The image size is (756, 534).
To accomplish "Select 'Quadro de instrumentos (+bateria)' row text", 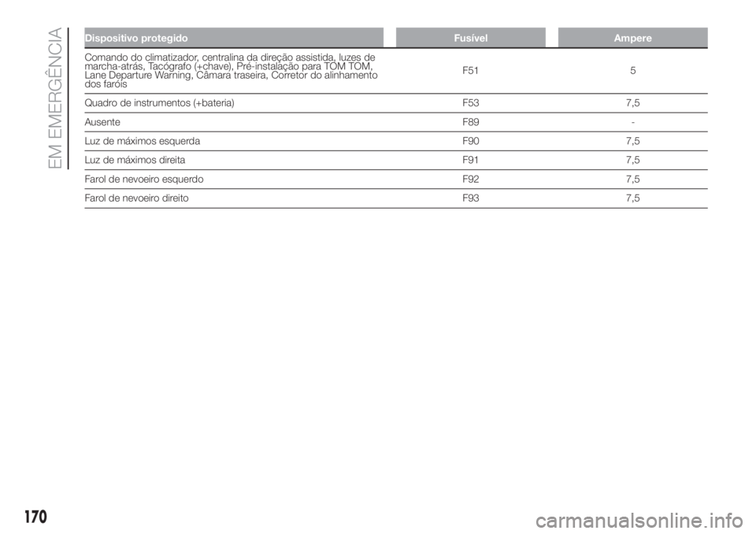I will click(160, 102).
